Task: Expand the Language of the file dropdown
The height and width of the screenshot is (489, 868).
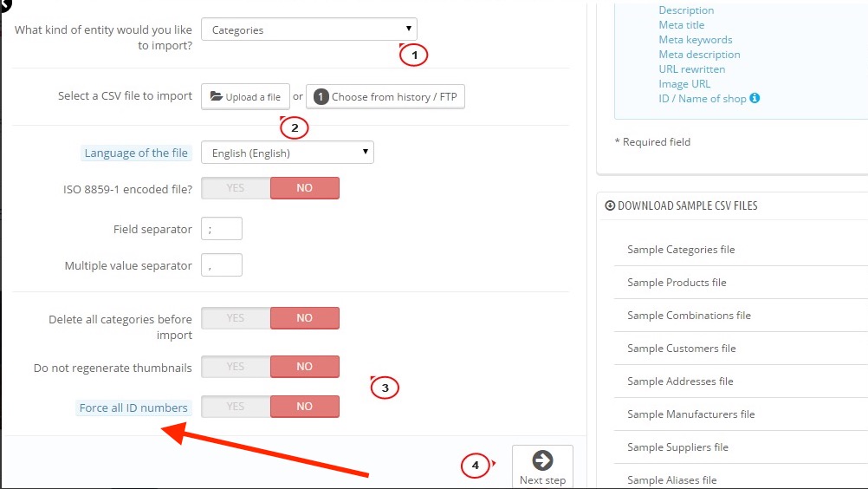Action: coord(288,153)
